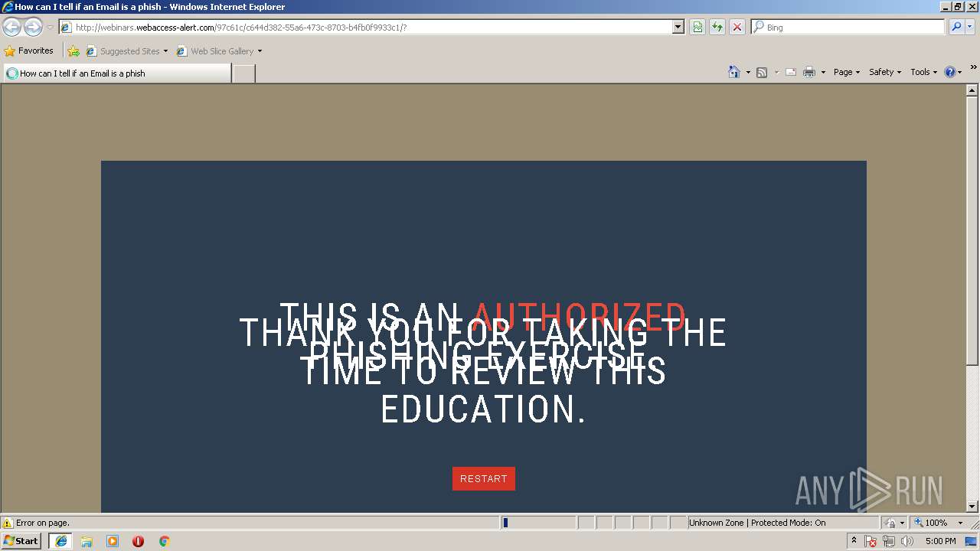This screenshot has height=551, width=980.
Task: Expand the Print options dropdown arrow
Action: tap(823, 72)
